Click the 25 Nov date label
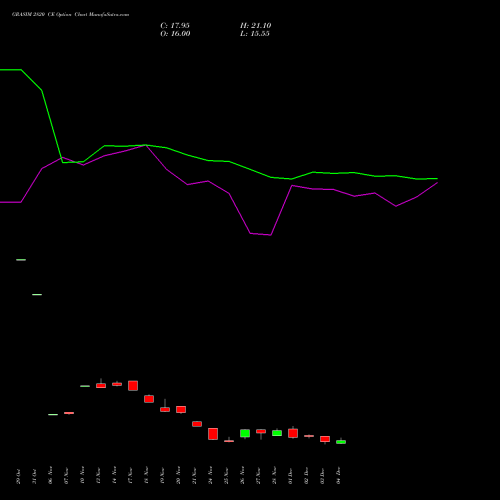The image size is (500, 500). point(226,476)
